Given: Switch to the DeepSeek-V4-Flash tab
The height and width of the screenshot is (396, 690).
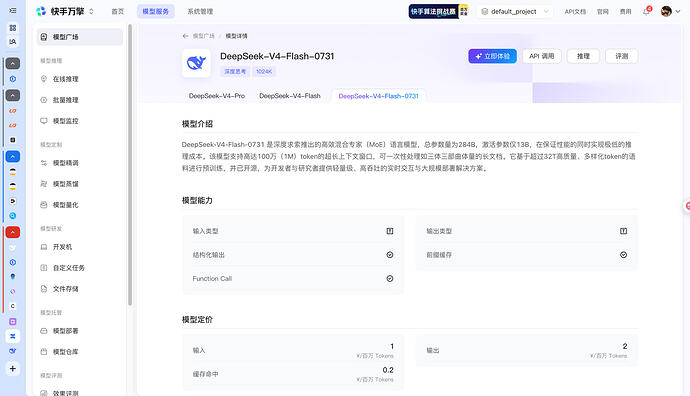Looking at the screenshot, I should (x=290, y=95).
